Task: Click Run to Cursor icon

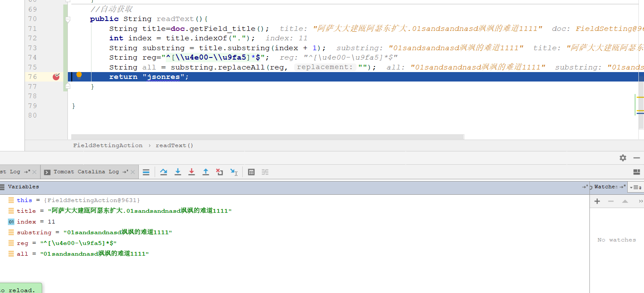Action: [x=234, y=172]
